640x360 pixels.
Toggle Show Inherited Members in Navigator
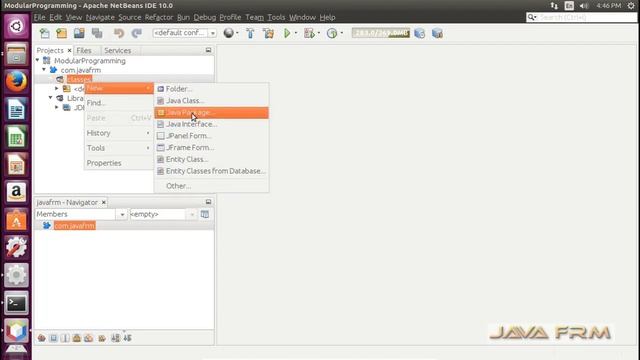[x=42, y=338]
